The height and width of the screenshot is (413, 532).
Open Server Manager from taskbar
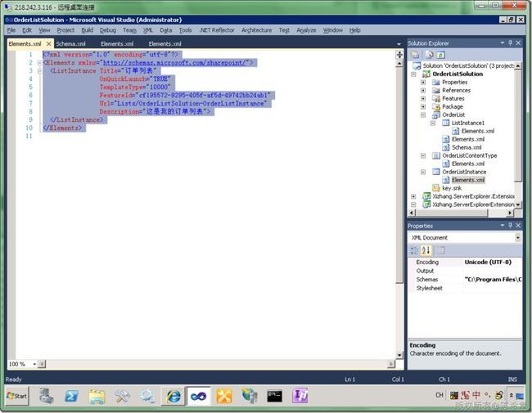(46, 396)
